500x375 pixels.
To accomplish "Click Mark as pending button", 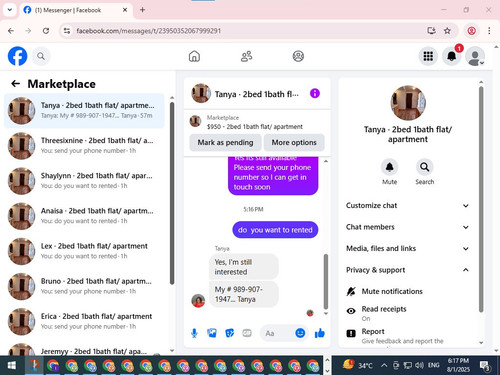I will (225, 142).
